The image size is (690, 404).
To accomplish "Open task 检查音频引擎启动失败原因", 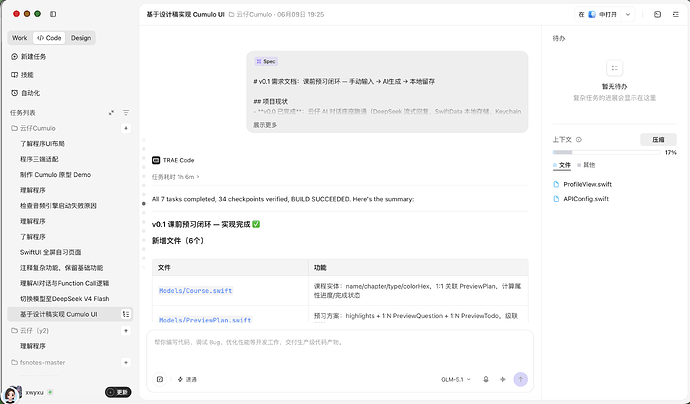I will (x=58, y=206).
